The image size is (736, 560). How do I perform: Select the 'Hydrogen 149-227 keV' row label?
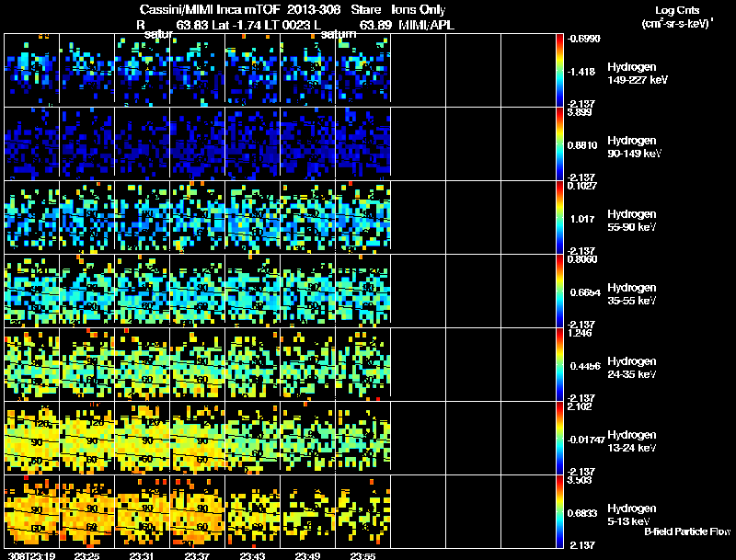(x=637, y=74)
